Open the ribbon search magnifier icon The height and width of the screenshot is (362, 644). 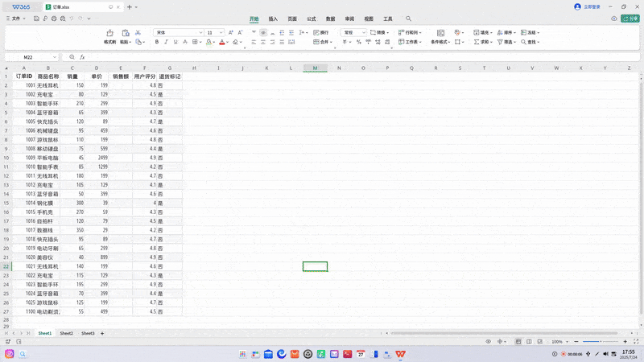coord(408,19)
